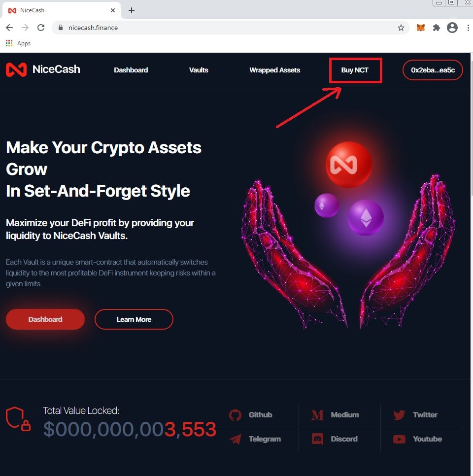Open the Youtube play icon link
This screenshot has height=476, width=473.
point(399,439)
